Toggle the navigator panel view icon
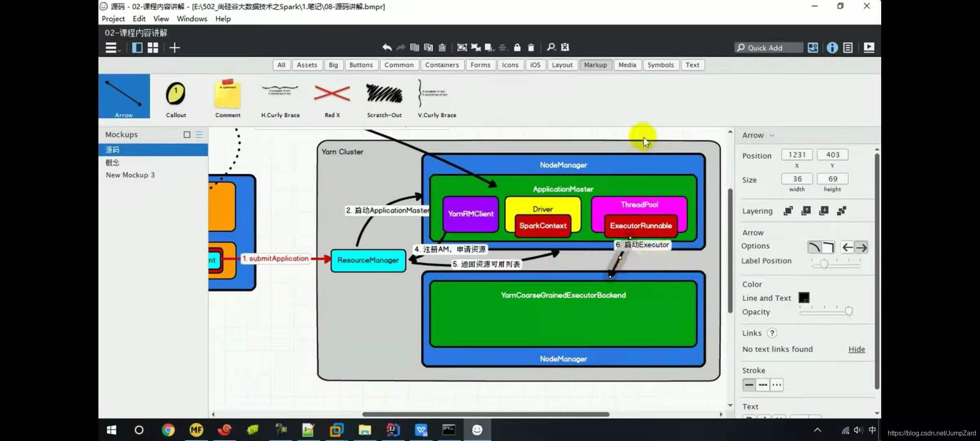Viewport: 980px width, 441px height. click(x=137, y=48)
